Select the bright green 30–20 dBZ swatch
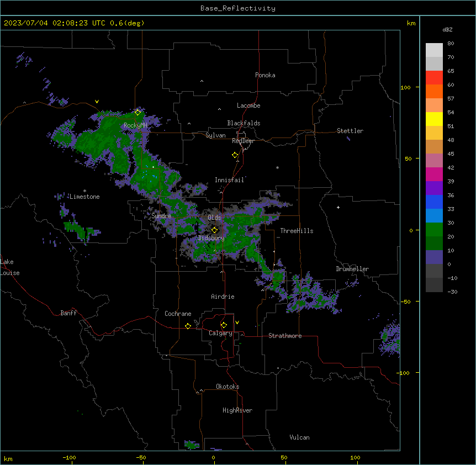 point(434,230)
